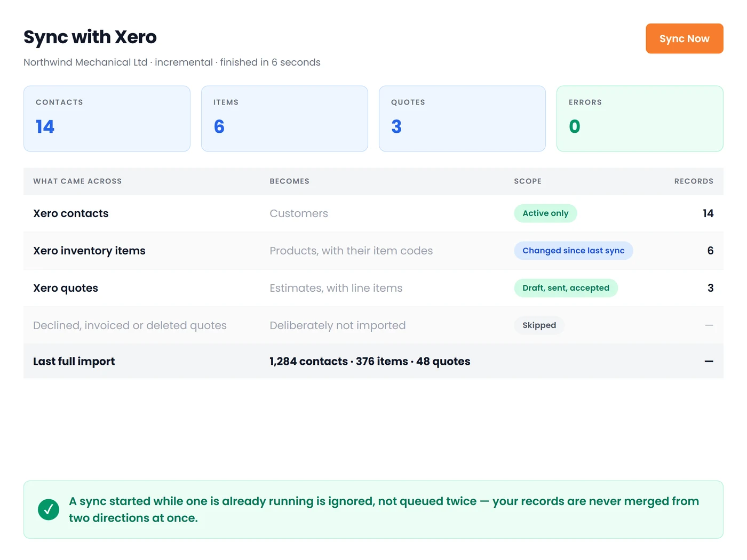Image resolution: width=747 pixels, height=560 pixels.
Task: Click the 'Becomes' column header
Action: point(289,181)
